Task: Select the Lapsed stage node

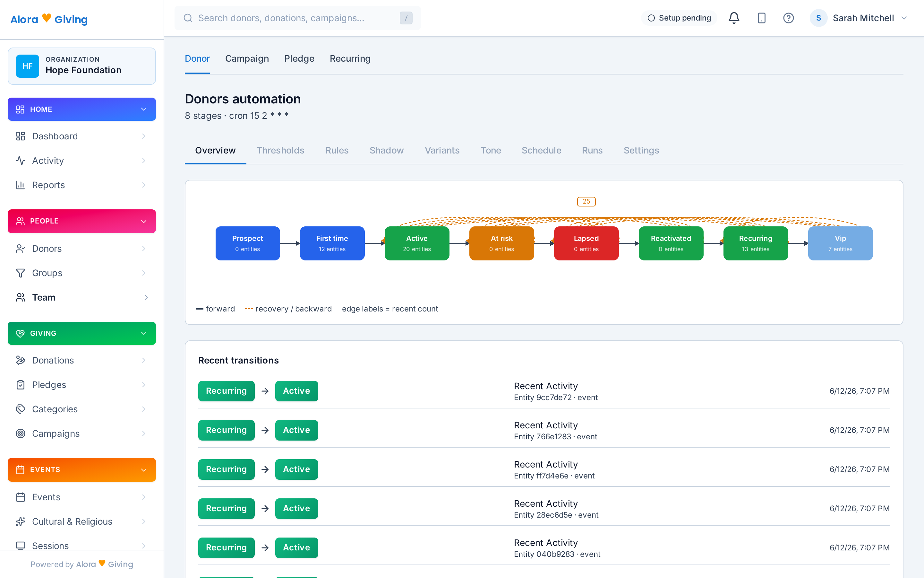Action: coord(586,243)
